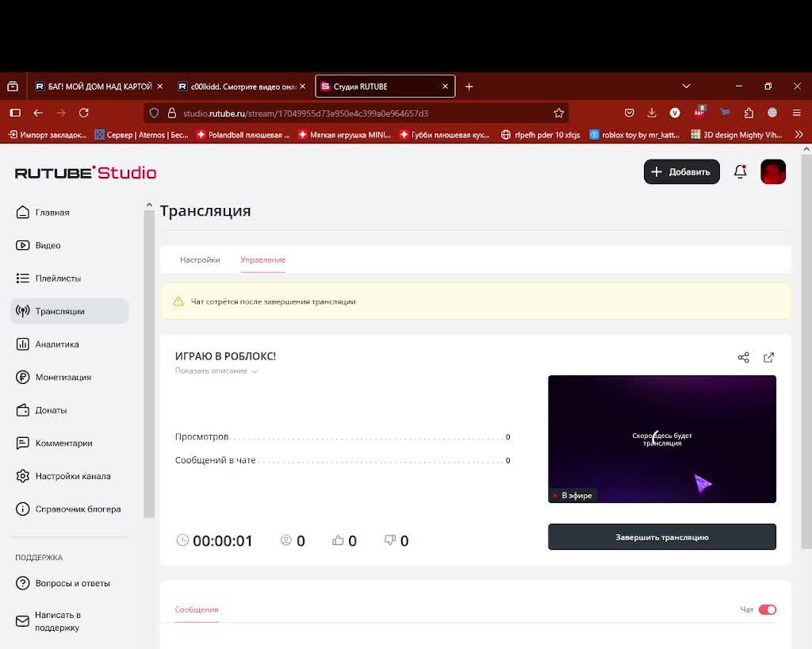Open the browser extensions puzzle icon
The width and height of the screenshot is (812, 649).
pyautogui.click(x=749, y=113)
